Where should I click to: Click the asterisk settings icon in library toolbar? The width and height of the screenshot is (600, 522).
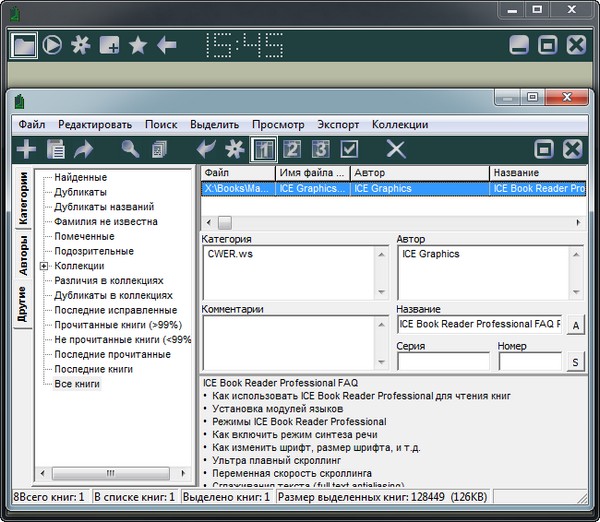click(235, 150)
